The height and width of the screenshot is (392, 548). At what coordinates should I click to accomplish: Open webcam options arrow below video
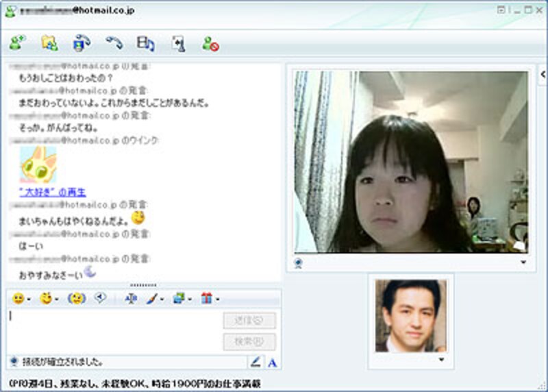coord(523,262)
